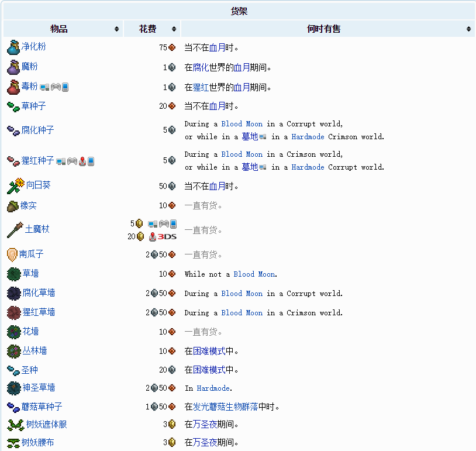Click the Dirt Rod (土魔杖) item icon
Screen dimensions: 476x451
pos(15,230)
